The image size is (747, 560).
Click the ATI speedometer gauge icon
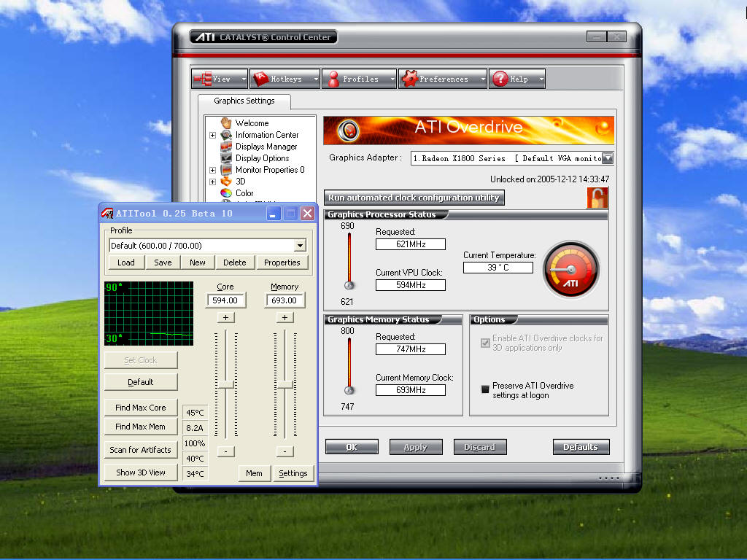click(x=570, y=270)
